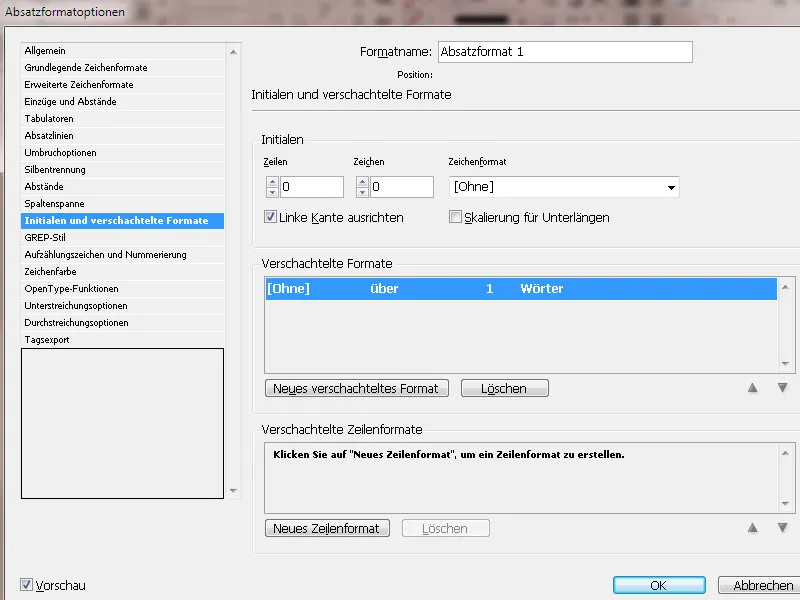
Task: Select Spaltenspanne category
Action: click(122, 204)
